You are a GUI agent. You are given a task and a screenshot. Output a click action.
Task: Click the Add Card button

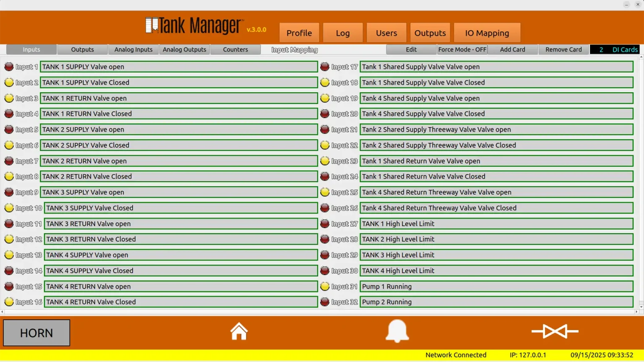click(513, 49)
